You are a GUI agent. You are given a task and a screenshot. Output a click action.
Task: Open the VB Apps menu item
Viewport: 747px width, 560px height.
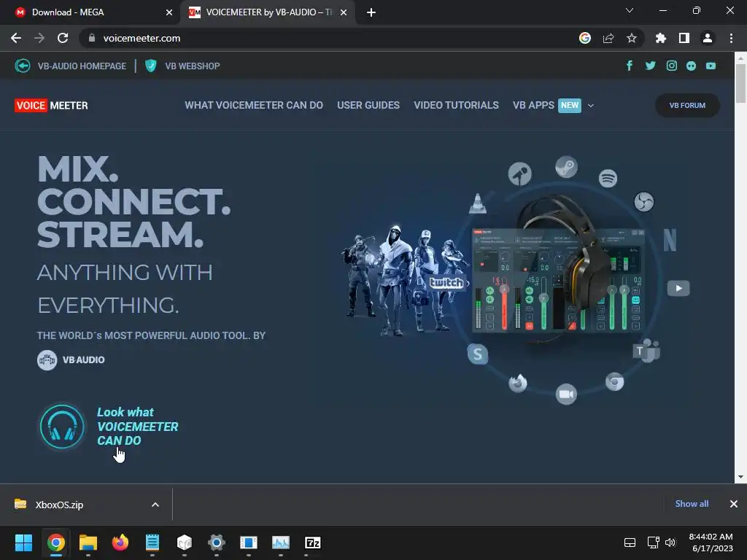coord(533,105)
